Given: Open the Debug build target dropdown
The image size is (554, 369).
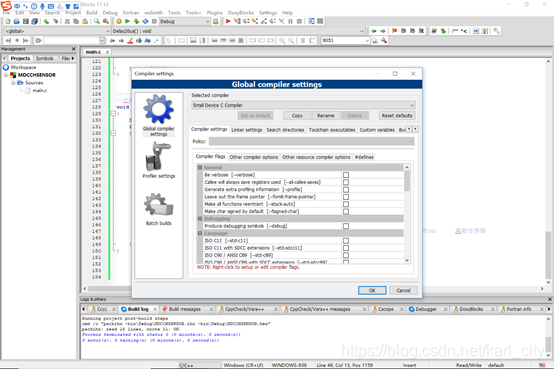Looking at the screenshot, I should pos(185,22).
